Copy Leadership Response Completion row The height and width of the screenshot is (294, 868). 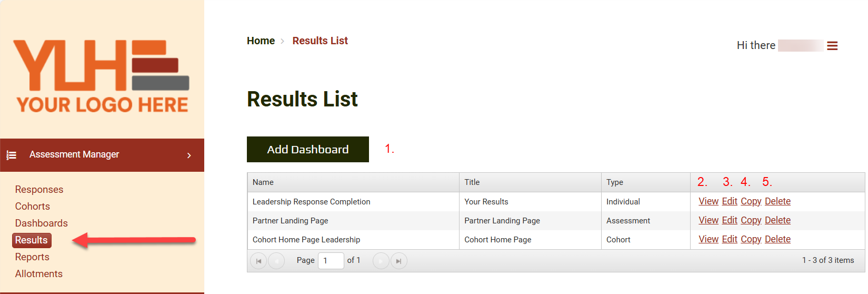[x=751, y=201]
